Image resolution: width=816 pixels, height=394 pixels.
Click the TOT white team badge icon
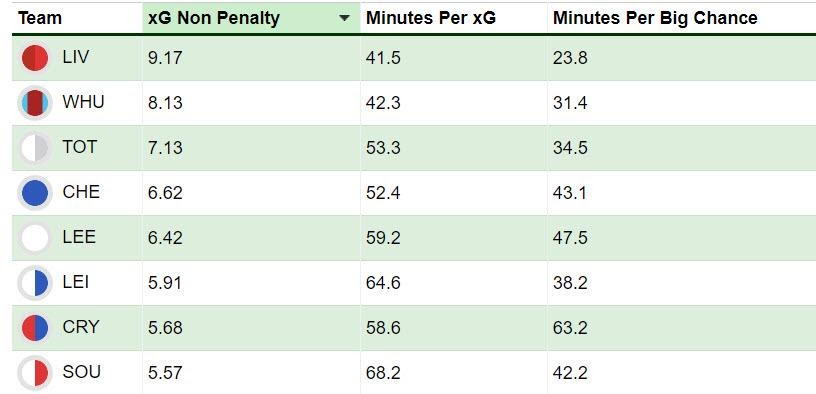pos(35,148)
